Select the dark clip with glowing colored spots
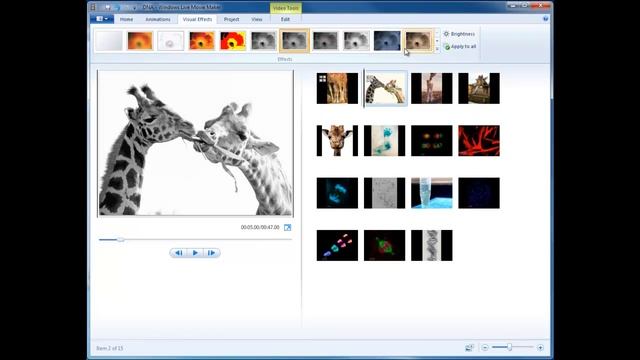This screenshot has width=640, height=360. click(x=431, y=140)
